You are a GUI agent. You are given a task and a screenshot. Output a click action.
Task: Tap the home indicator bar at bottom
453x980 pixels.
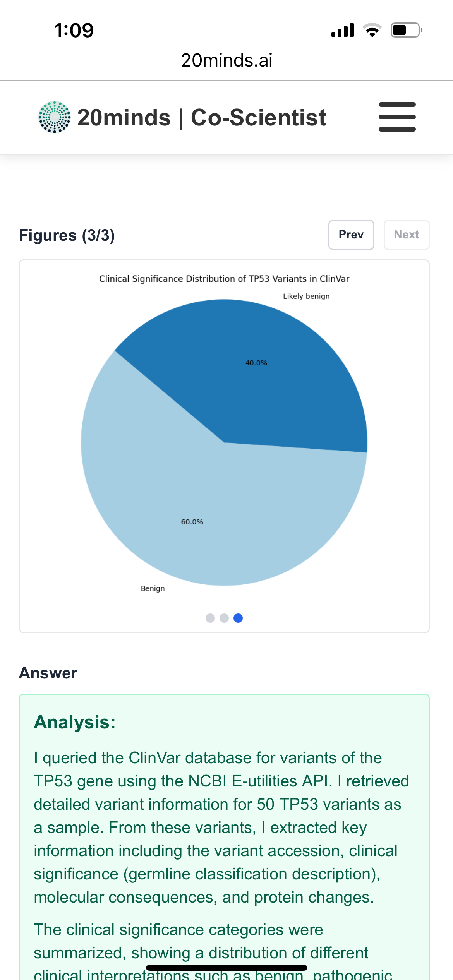pyautogui.click(x=226, y=968)
